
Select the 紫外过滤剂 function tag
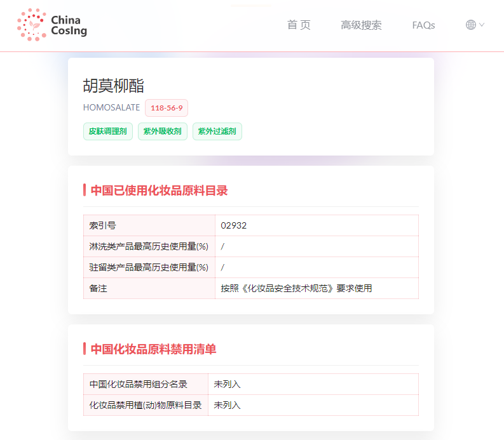pos(217,132)
